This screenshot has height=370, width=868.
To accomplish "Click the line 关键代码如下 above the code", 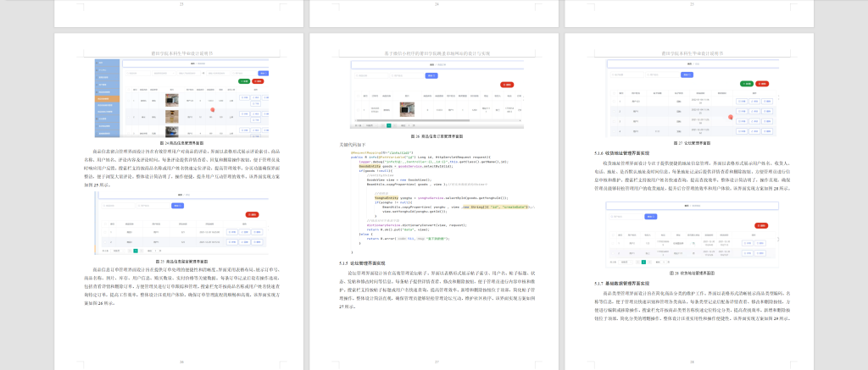I will pyautogui.click(x=353, y=145).
